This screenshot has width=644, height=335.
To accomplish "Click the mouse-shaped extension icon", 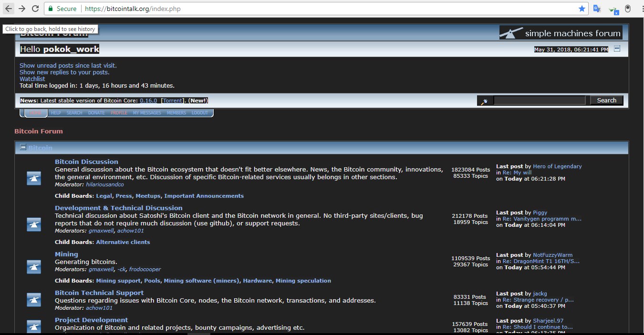I will click(x=628, y=9).
